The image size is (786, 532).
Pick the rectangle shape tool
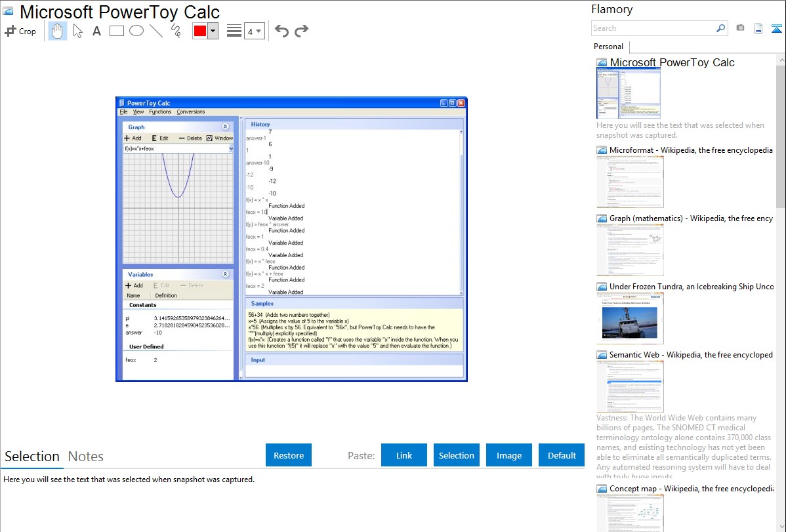coord(116,31)
